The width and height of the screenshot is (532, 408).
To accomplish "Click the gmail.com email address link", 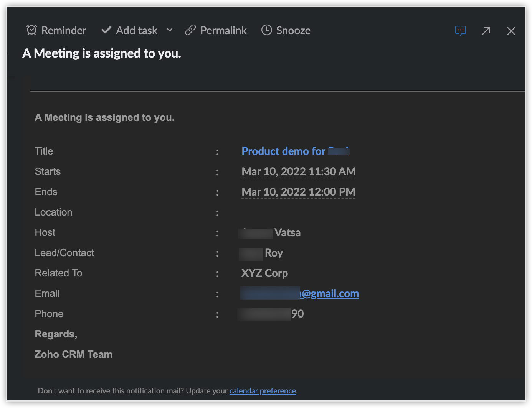I will click(330, 293).
